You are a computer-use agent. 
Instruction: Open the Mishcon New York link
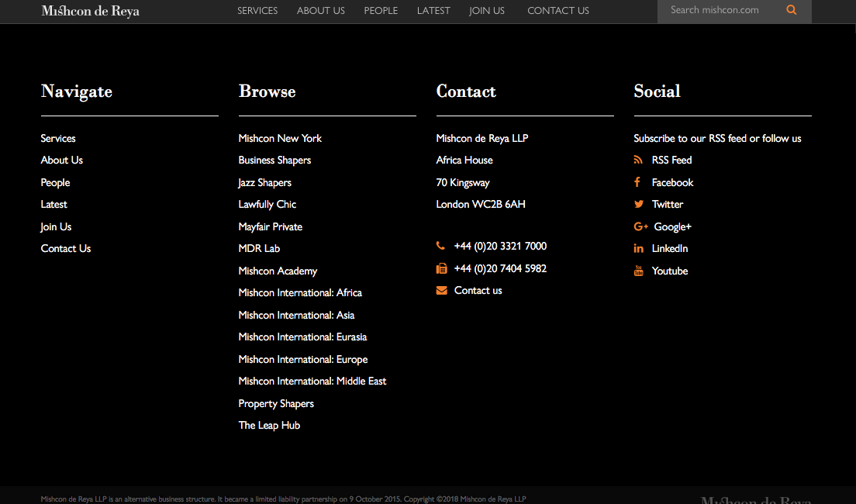click(280, 139)
